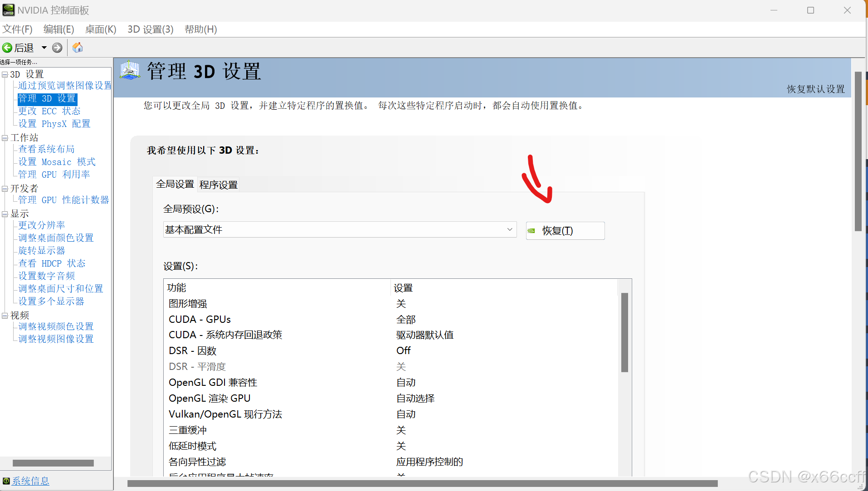Image resolution: width=868 pixels, height=491 pixels.
Task: Click the Home icon in toolbar
Action: point(78,48)
